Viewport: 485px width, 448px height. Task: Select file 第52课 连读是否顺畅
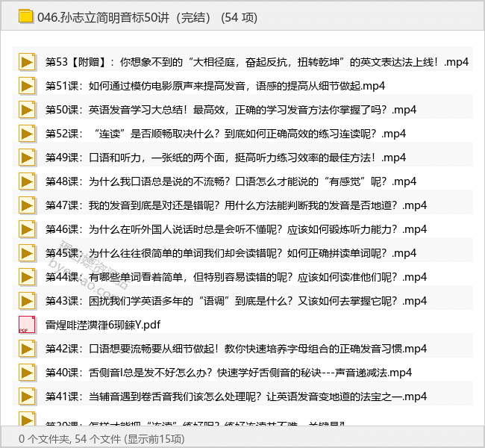225,134
